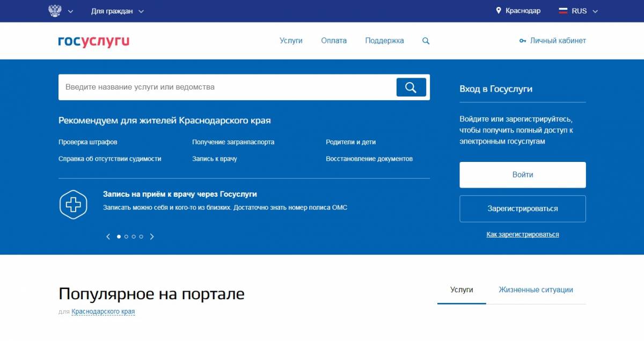This screenshot has width=644, height=341.
Task: Click 'Рекомендуем для жителей Краснодарского края' heading
Action: coord(165,121)
